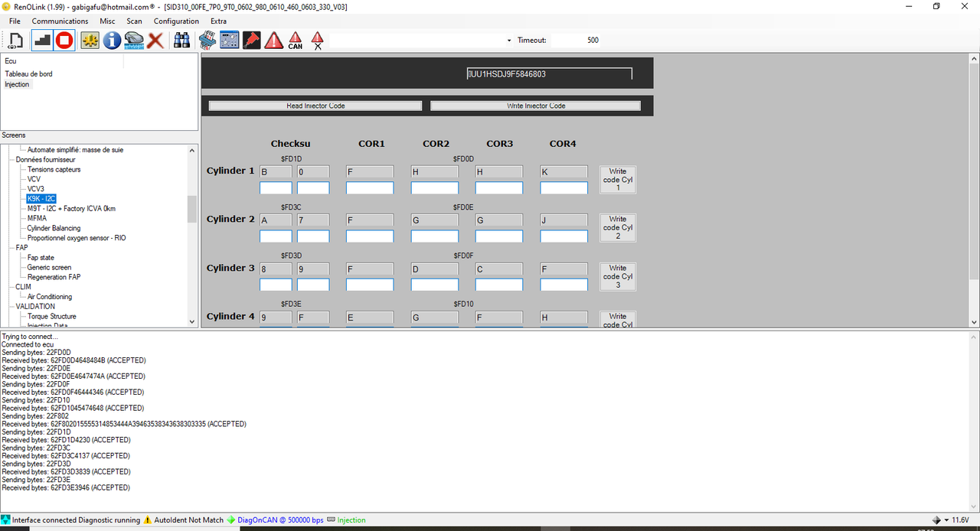Click Cylinder 3 COR2 empty input field
Image resolution: width=980 pixels, height=531 pixels.
tap(435, 285)
